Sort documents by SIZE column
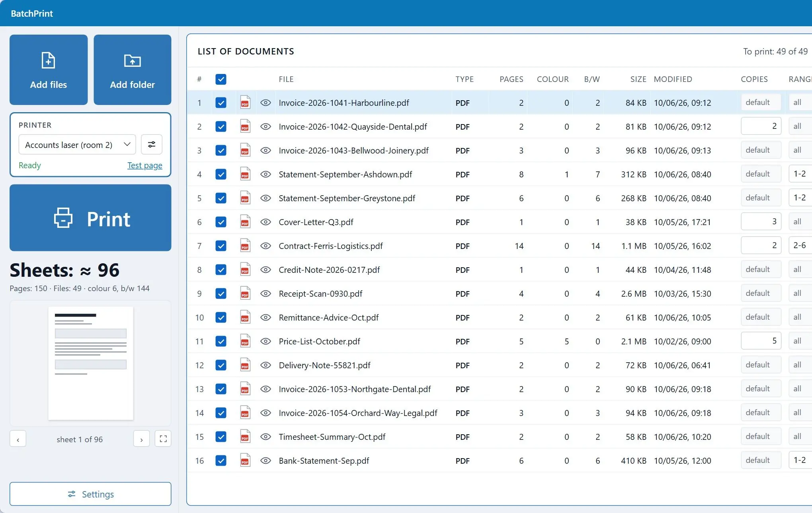 (638, 79)
